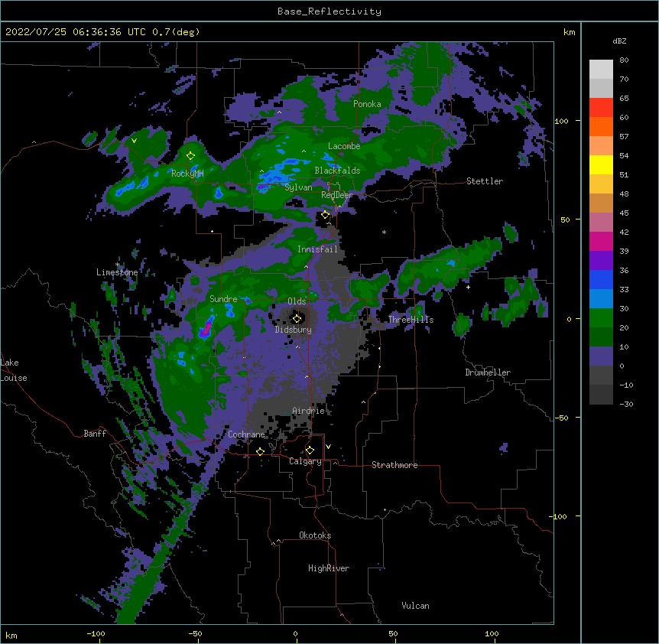Click the asterisk marker east of Innisfail

[x=384, y=232]
